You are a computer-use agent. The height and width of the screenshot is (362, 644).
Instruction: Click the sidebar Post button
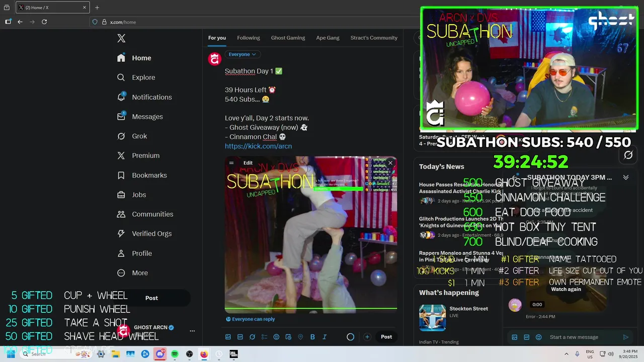click(x=151, y=298)
